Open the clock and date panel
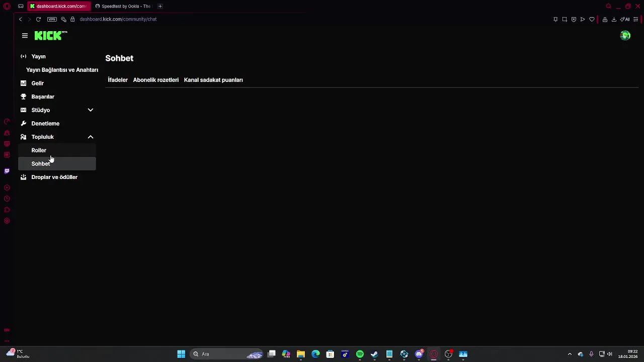 pyautogui.click(x=628, y=354)
